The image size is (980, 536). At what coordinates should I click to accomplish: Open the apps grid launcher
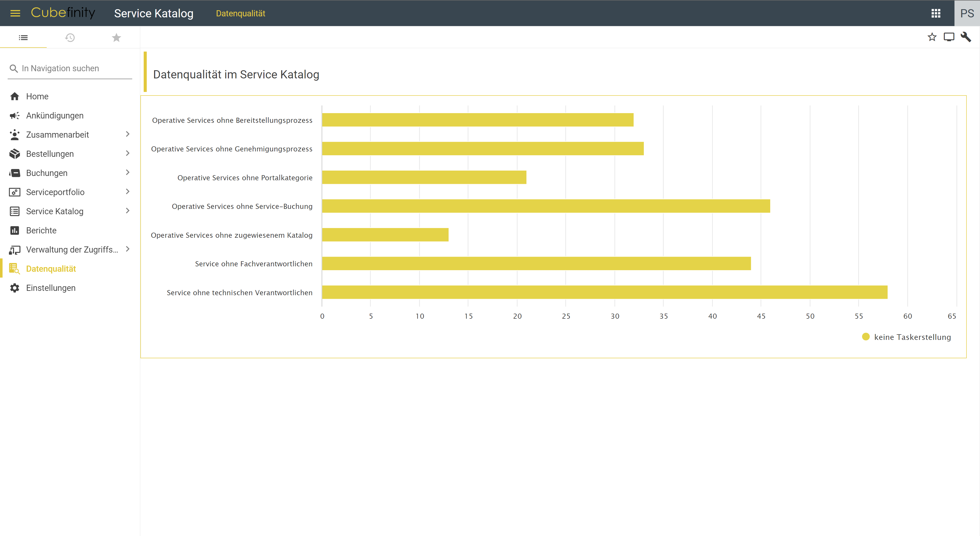(x=936, y=13)
